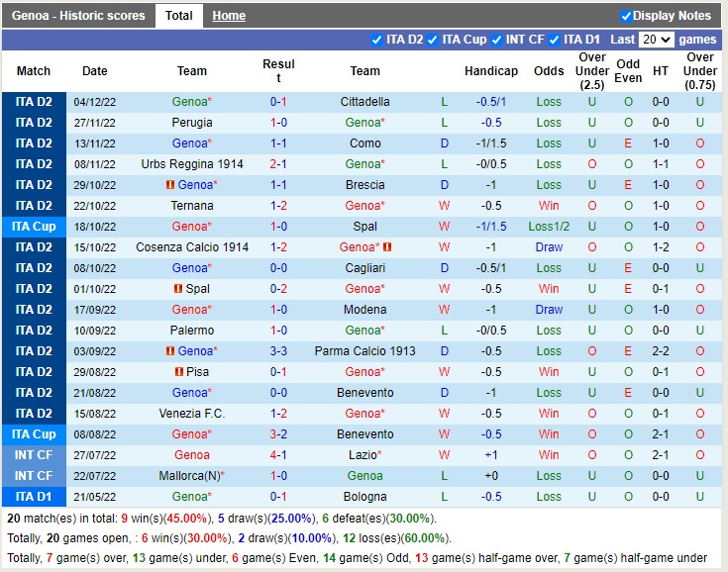This screenshot has width=728, height=572.
Task: Click red card icon beside Genoa versus Brescia
Action: click(x=170, y=185)
